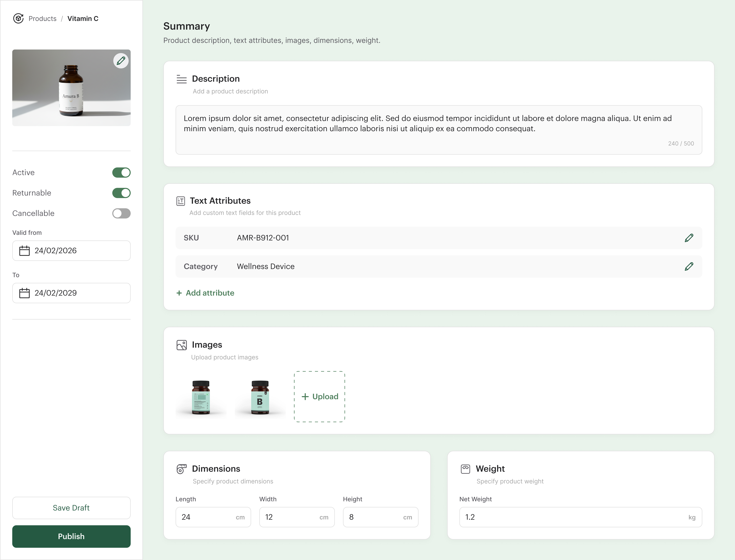Click the Valid from calendar icon
735x560 pixels.
(24, 251)
